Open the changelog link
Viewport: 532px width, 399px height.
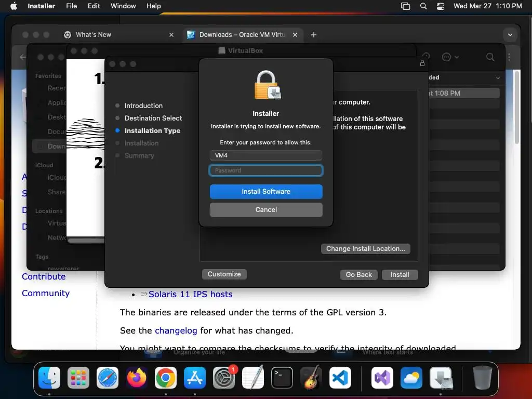click(x=176, y=330)
